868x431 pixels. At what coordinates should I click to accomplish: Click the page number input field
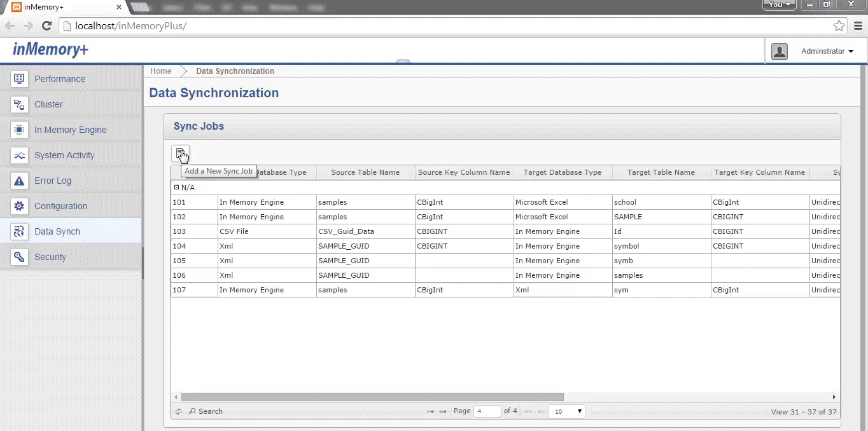point(487,411)
